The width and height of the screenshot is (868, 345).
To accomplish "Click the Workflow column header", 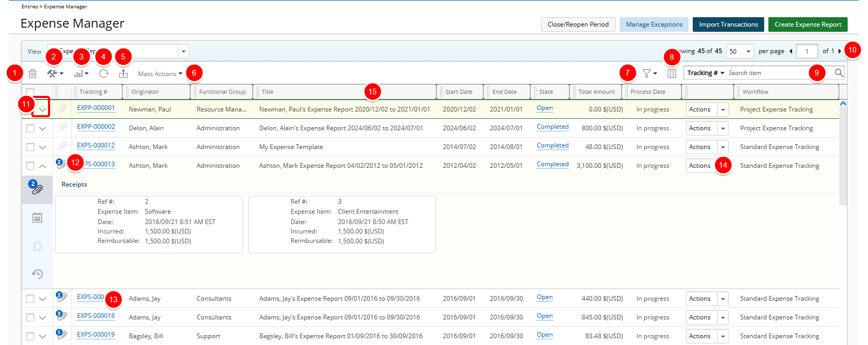I will (x=786, y=92).
